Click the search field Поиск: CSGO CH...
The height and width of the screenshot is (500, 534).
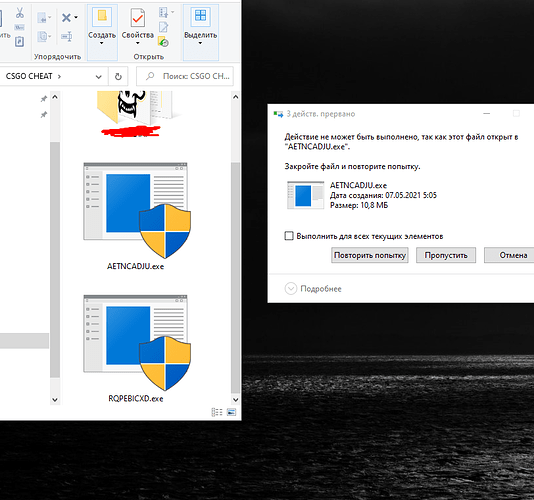(185, 76)
